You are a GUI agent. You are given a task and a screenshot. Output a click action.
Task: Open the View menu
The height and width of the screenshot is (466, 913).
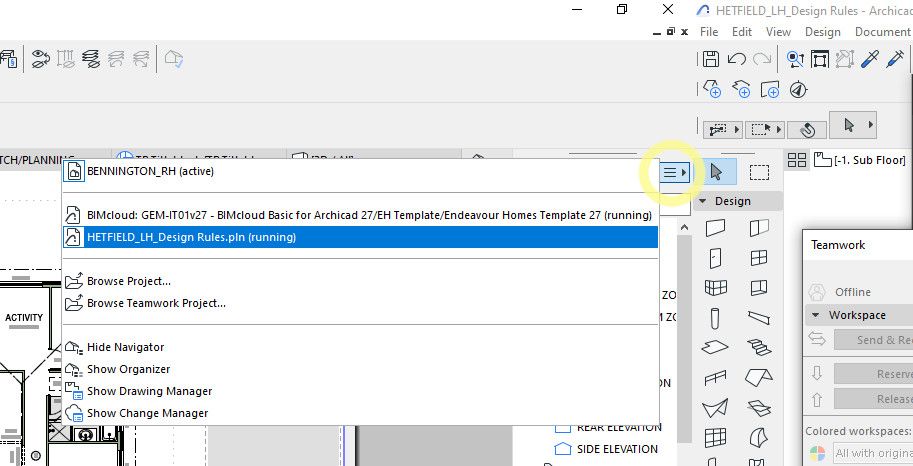(x=778, y=32)
